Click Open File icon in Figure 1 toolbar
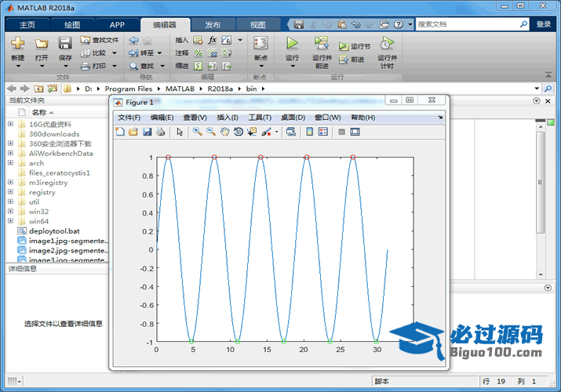 click(133, 132)
